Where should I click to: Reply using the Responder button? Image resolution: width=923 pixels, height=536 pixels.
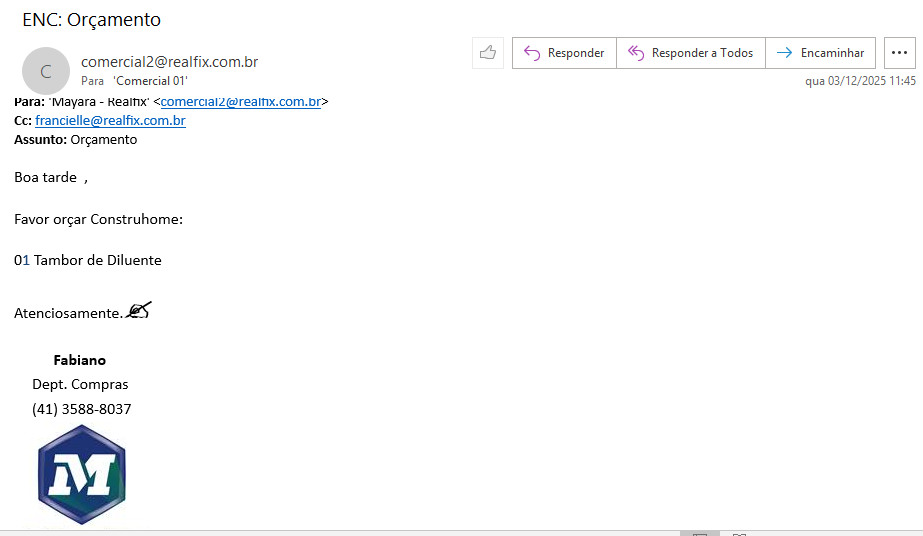coord(564,53)
